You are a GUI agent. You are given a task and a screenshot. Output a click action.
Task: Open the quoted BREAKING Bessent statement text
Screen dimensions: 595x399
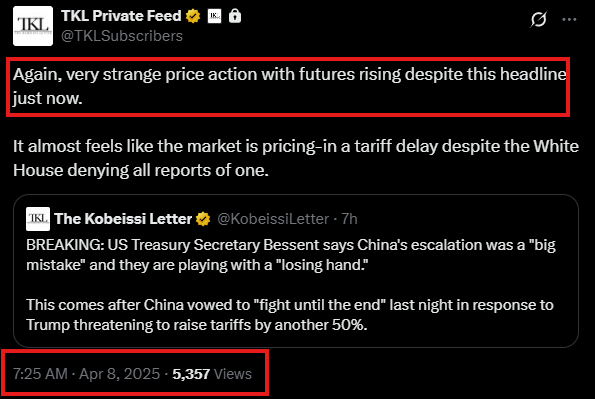click(291, 255)
